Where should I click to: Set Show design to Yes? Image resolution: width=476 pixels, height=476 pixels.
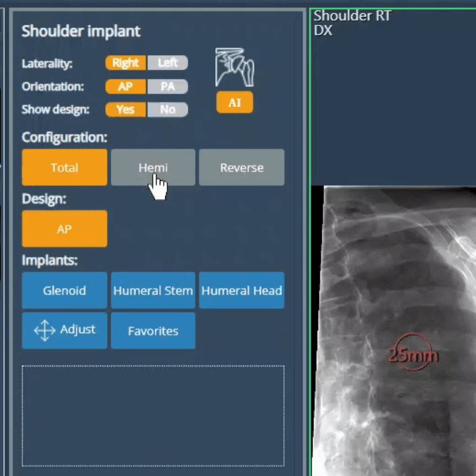[x=126, y=110]
